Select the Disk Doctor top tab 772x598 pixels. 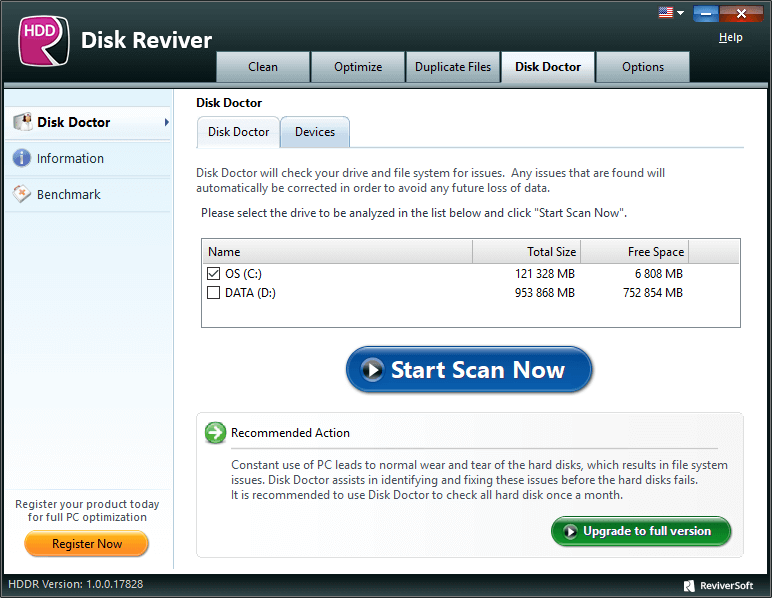coord(548,67)
